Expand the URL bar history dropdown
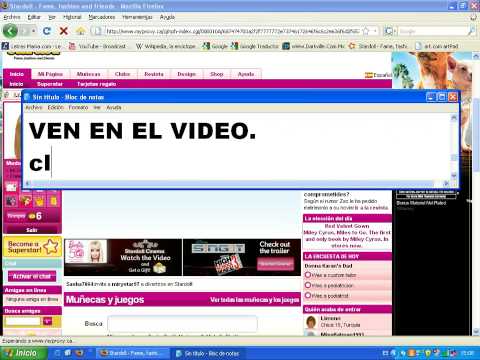The image size is (480, 360). pos(375,31)
